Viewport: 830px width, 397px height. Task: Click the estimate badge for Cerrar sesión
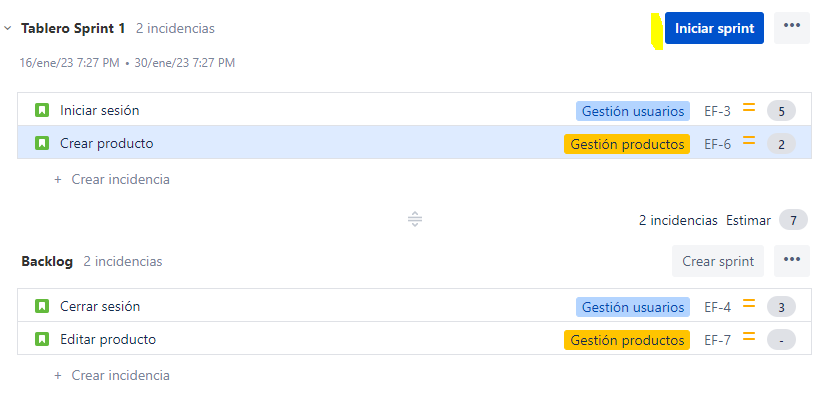(x=781, y=308)
